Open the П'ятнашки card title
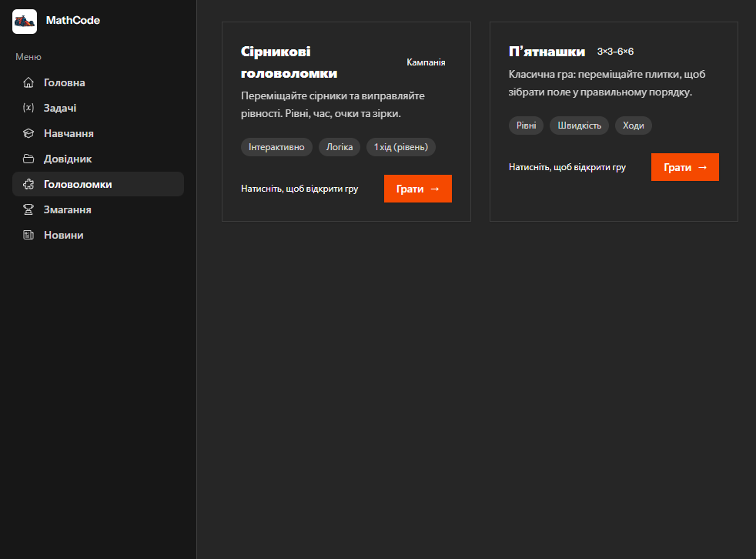This screenshot has height=559, width=756. [547, 52]
